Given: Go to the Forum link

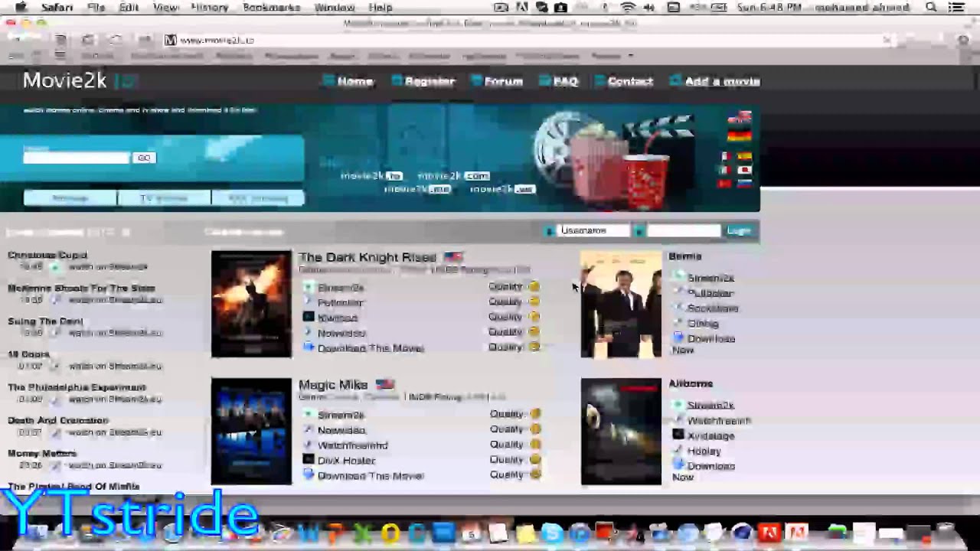Looking at the screenshot, I should [x=503, y=81].
